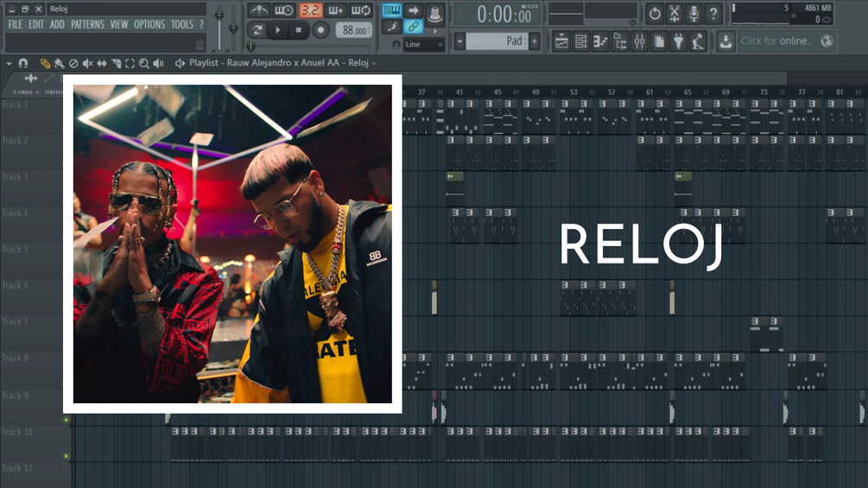
Task: Stop playback with Stop button
Action: 299,30
